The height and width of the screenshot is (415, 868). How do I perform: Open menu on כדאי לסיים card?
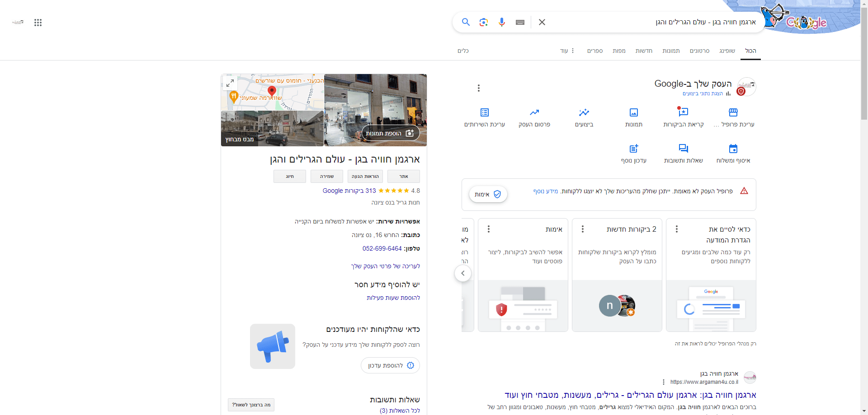pyautogui.click(x=677, y=229)
